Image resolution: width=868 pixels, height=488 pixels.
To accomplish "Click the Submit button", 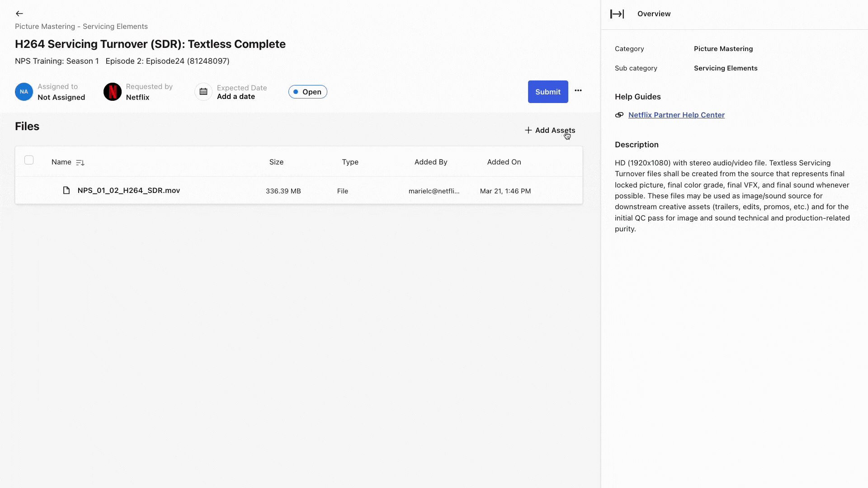I will (x=548, y=91).
